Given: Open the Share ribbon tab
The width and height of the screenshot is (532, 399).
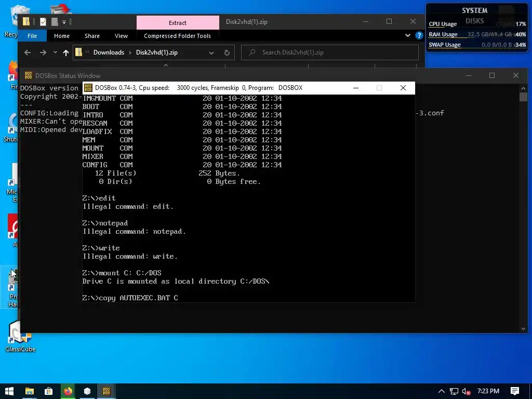Looking at the screenshot, I should coord(92,36).
